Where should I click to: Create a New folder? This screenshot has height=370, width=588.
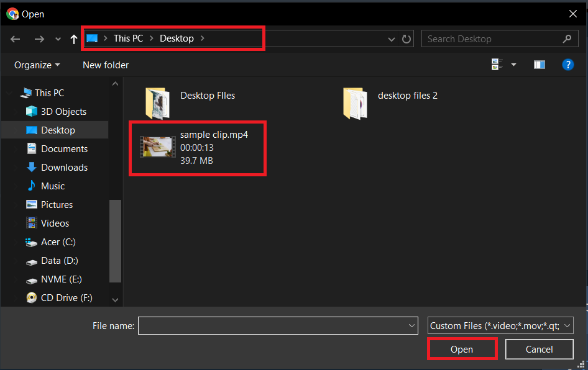coord(105,65)
